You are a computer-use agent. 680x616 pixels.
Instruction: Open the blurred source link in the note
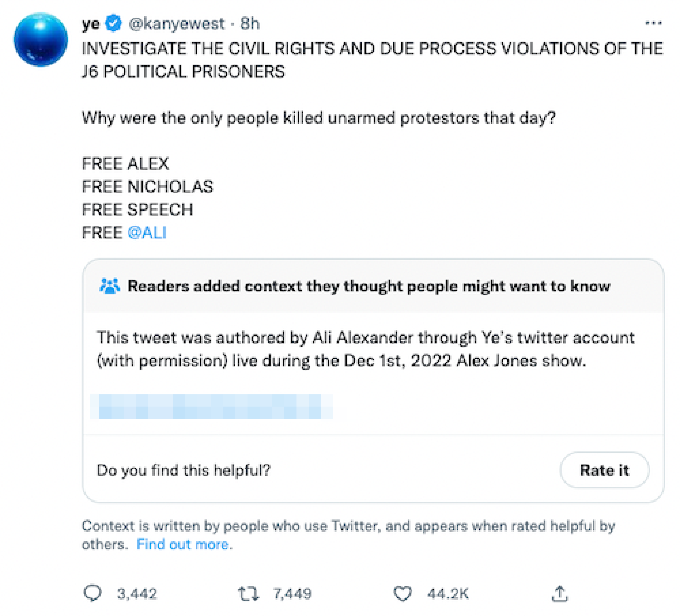tap(211, 407)
